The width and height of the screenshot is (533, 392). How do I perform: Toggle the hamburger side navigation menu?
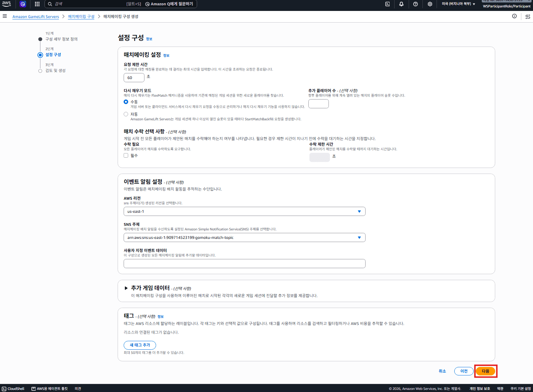pos(5,16)
